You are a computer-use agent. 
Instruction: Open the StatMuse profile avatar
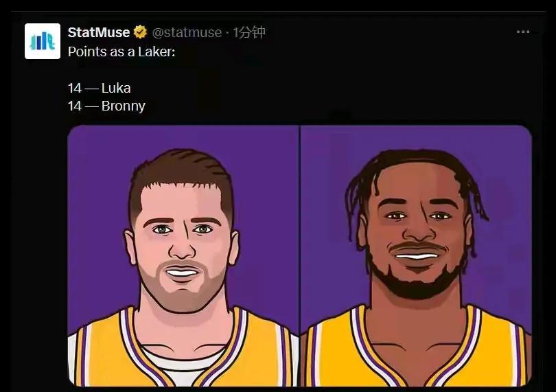pos(43,41)
